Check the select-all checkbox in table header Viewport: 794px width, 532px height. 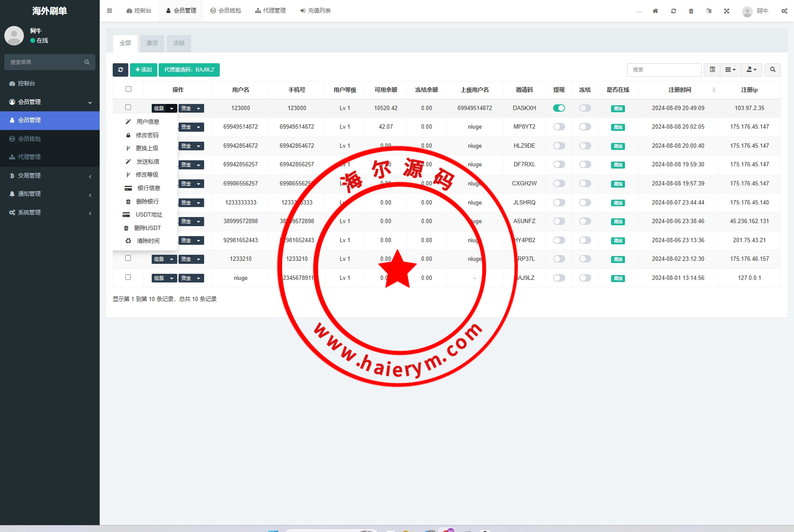pos(128,89)
